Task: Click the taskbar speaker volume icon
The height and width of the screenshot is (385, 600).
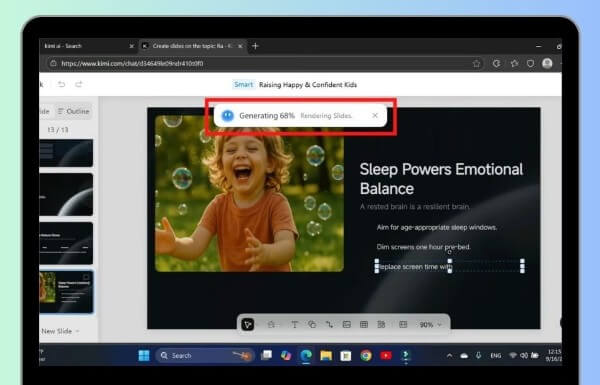Action: tap(524, 356)
